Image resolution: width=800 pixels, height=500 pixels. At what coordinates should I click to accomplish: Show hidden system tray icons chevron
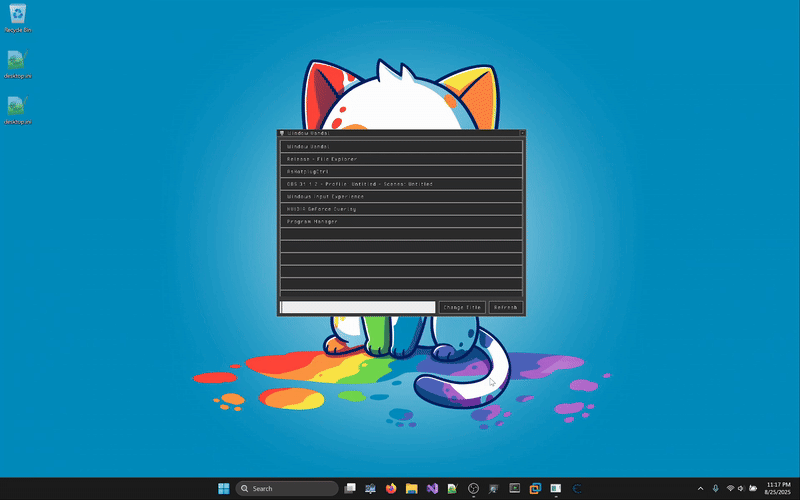(x=701, y=488)
